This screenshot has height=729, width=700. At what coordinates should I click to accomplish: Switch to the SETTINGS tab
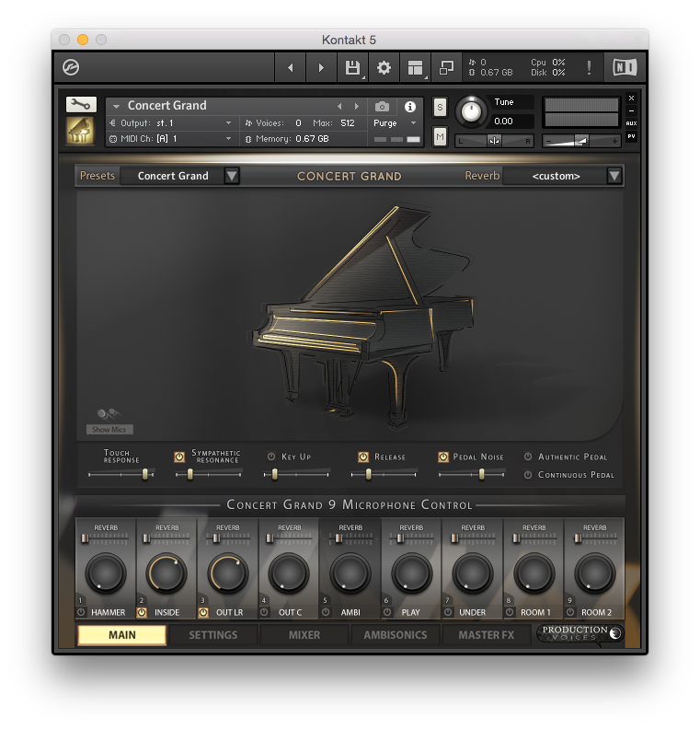tap(213, 635)
